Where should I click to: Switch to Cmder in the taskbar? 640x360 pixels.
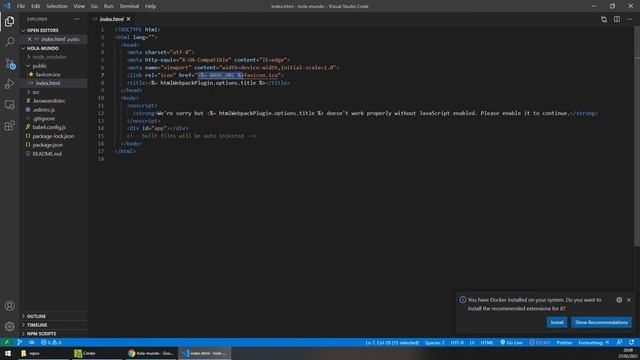(x=98, y=353)
